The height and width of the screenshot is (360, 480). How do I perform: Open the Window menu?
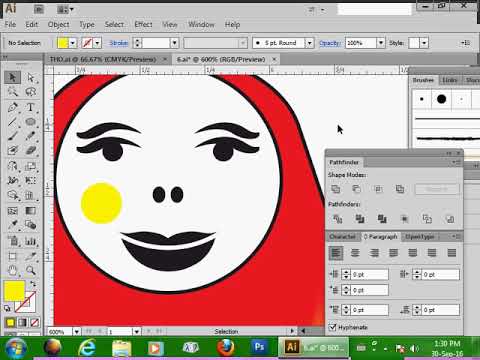[x=201, y=25]
